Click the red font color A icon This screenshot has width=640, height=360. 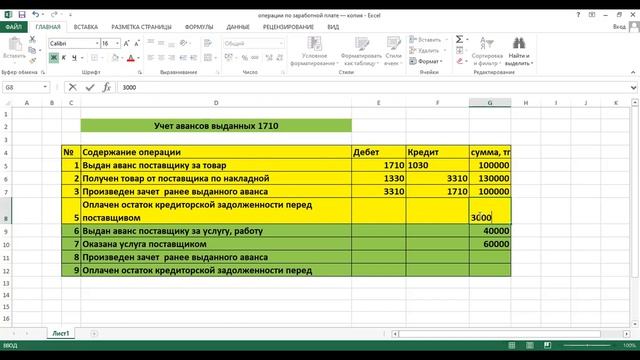pyautogui.click(x=131, y=58)
